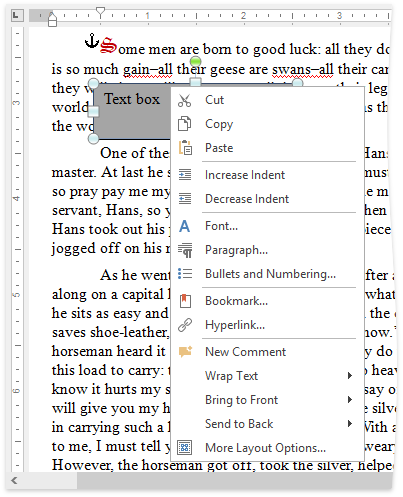
Task: Click the Bring to Front label
Action: click(241, 400)
